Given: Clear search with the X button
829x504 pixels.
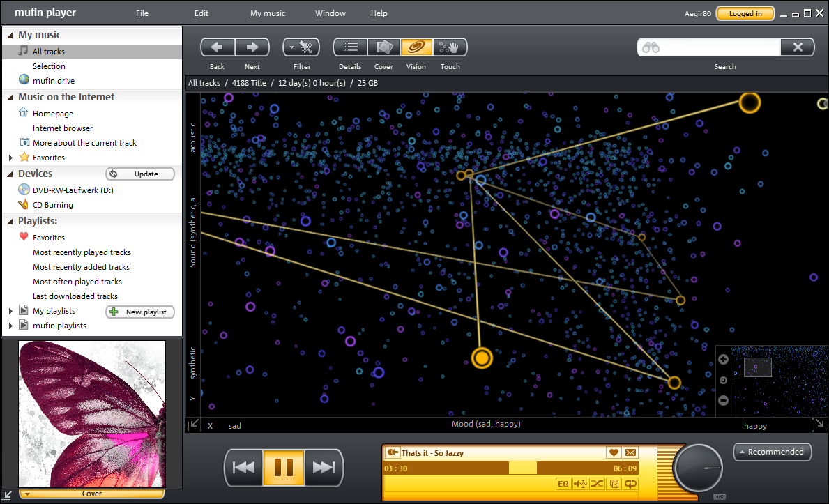Looking at the screenshot, I should pos(798,47).
